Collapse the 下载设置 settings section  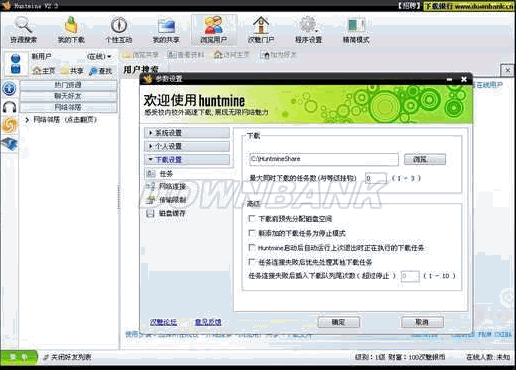[x=187, y=160]
